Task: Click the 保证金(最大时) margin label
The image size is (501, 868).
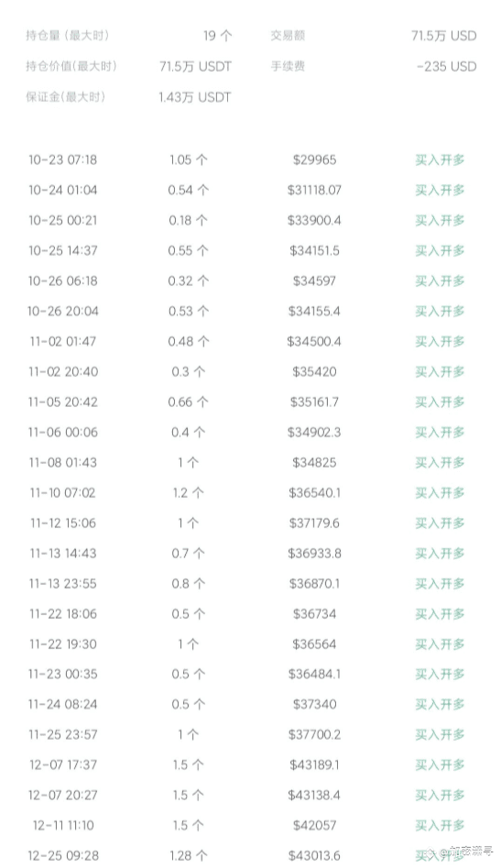Action: coord(65,97)
